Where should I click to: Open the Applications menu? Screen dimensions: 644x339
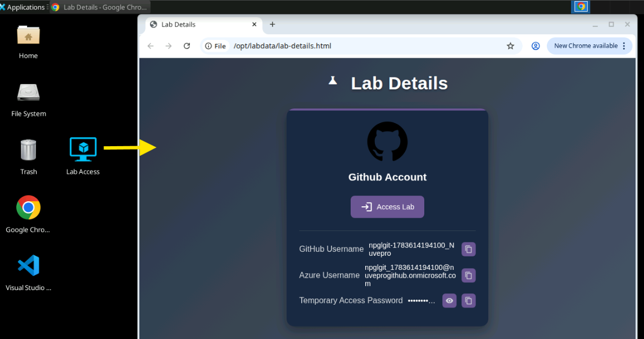[23, 7]
